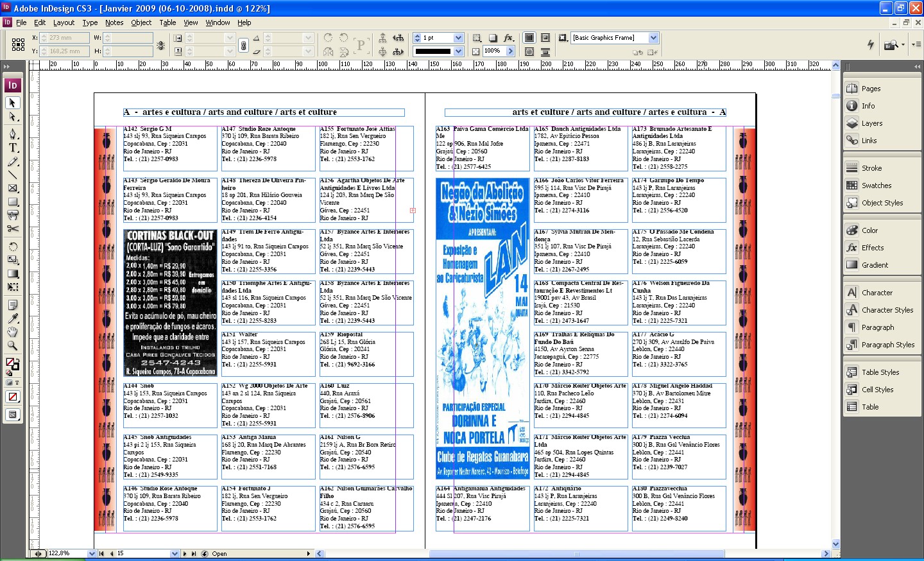
Task: Click the Select Container icon
Action: [x=382, y=38]
